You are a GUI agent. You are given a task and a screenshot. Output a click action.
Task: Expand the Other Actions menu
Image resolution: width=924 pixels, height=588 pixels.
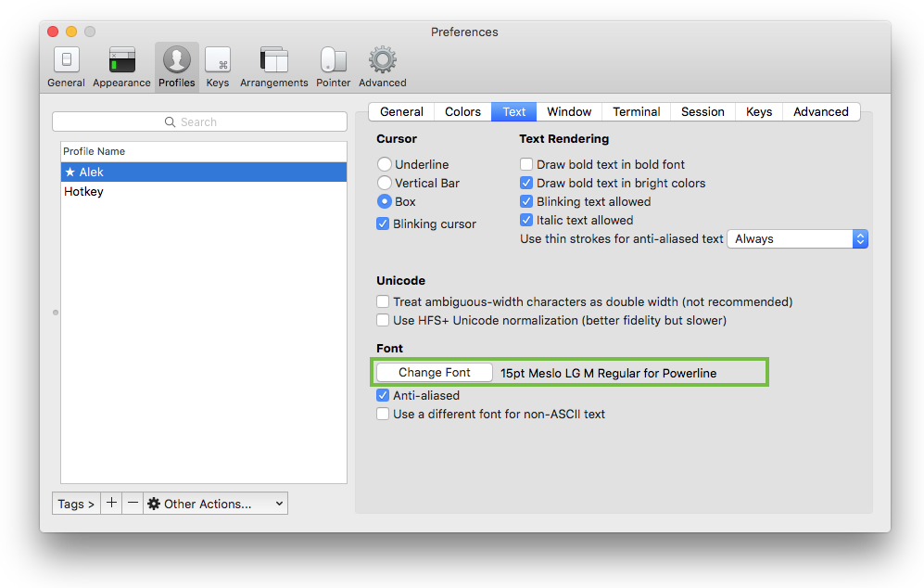[x=215, y=504]
